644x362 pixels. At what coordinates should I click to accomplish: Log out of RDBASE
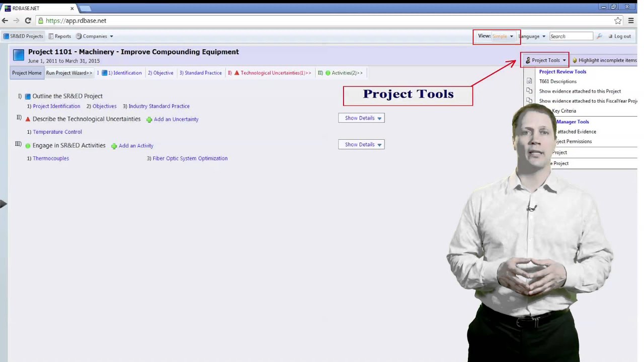619,36
